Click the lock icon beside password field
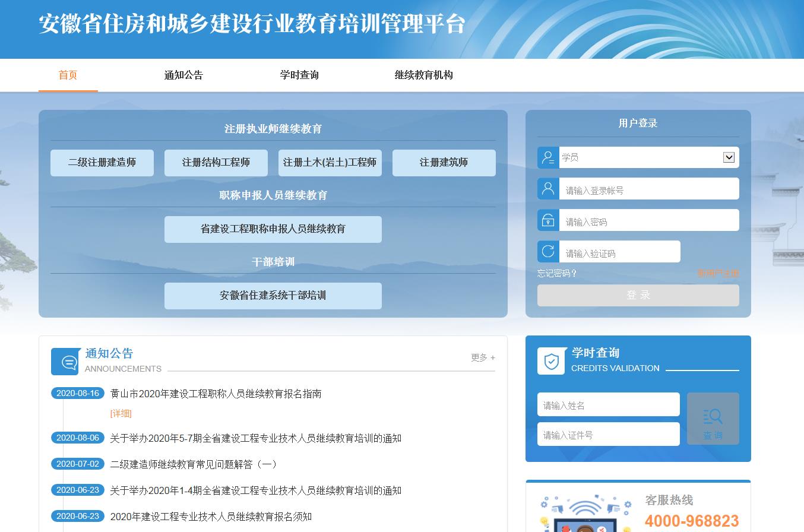Screen dimensions: 804x532 click(548, 220)
